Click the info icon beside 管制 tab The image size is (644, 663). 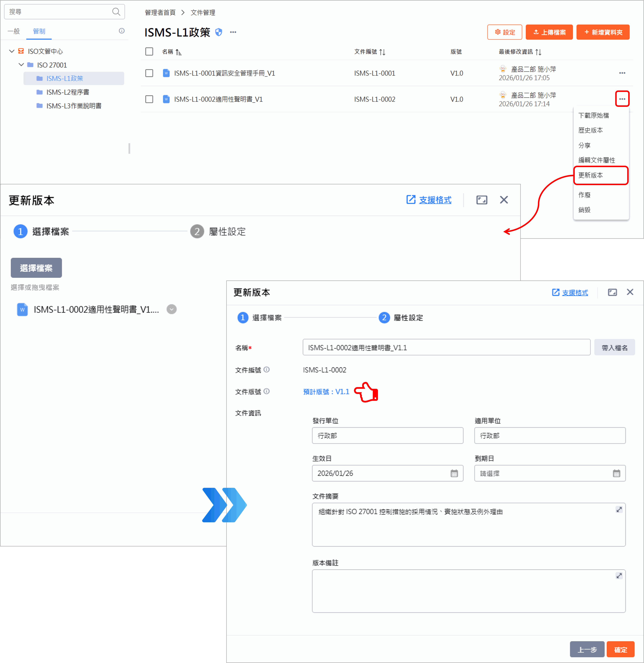(x=122, y=31)
